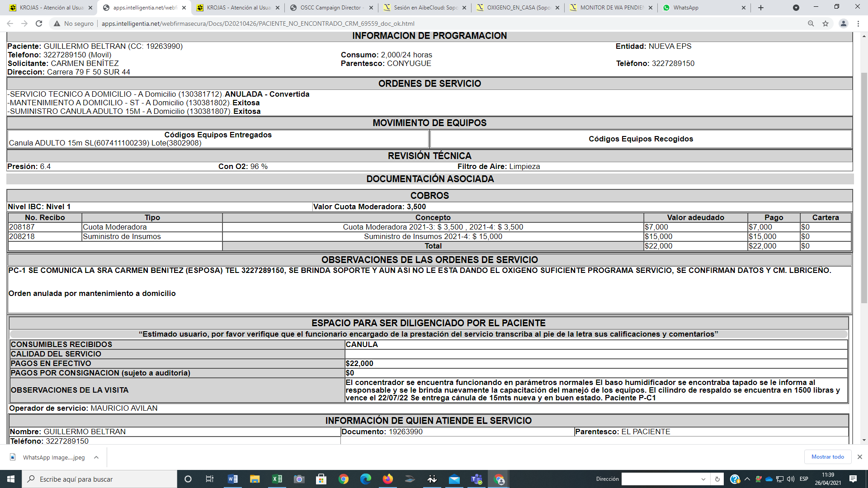
Task: Go back using the browser back arrow
Action: point(10,23)
